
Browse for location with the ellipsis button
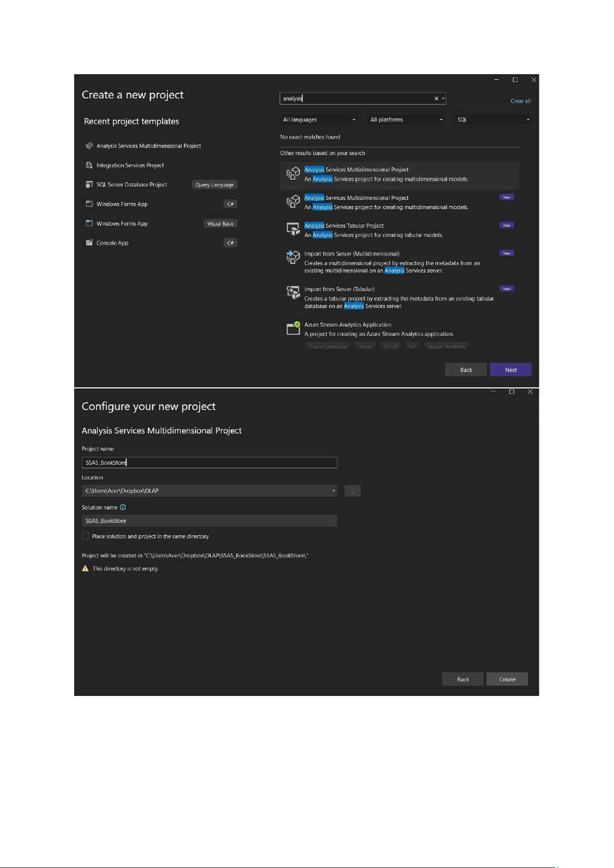352,491
